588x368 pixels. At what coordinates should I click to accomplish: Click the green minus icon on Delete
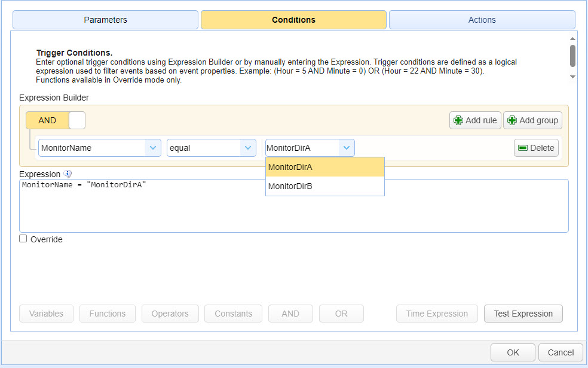[523, 148]
